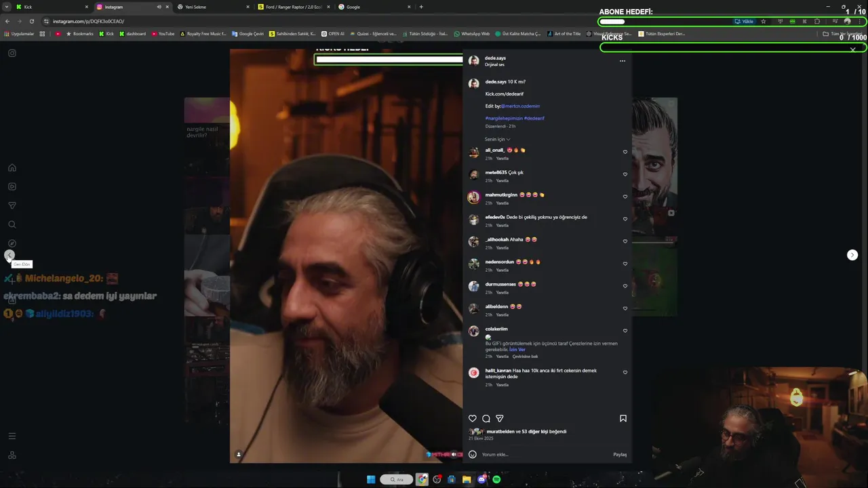Open the @mertcn.ozdemirr mention link

point(520,106)
